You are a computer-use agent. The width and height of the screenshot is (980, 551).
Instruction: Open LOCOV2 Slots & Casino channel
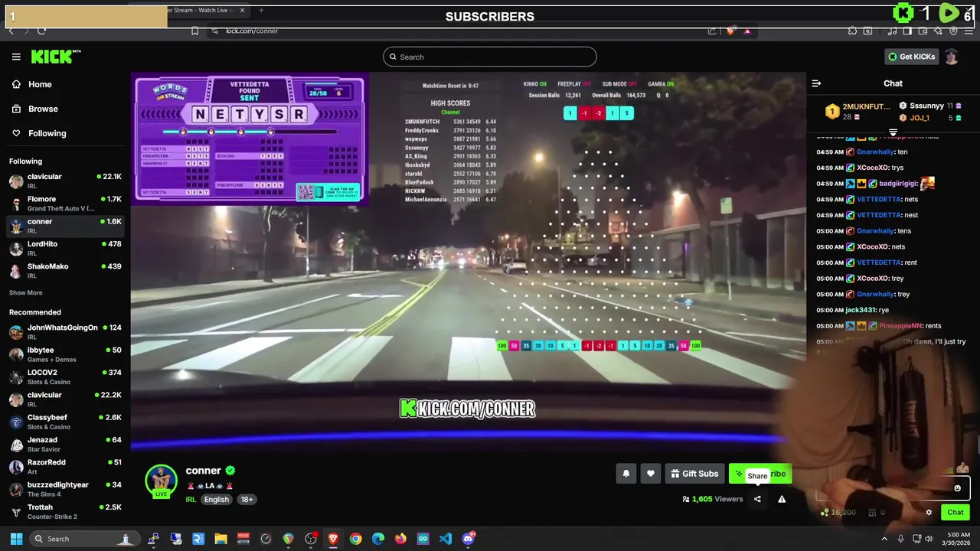tap(65, 377)
